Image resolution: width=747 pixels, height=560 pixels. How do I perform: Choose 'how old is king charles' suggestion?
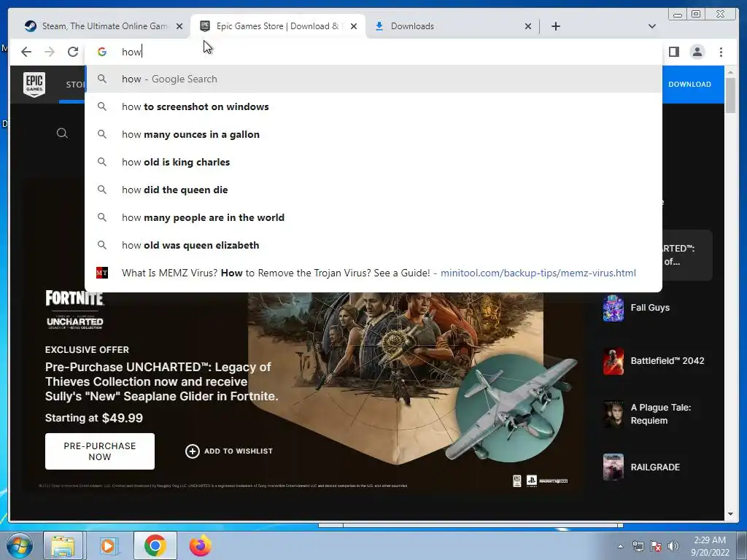pos(373,162)
